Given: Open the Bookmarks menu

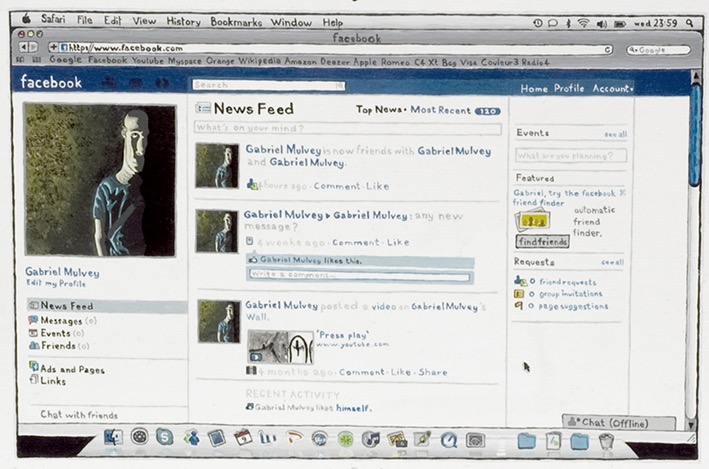Looking at the screenshot, I should pos(236,22).
